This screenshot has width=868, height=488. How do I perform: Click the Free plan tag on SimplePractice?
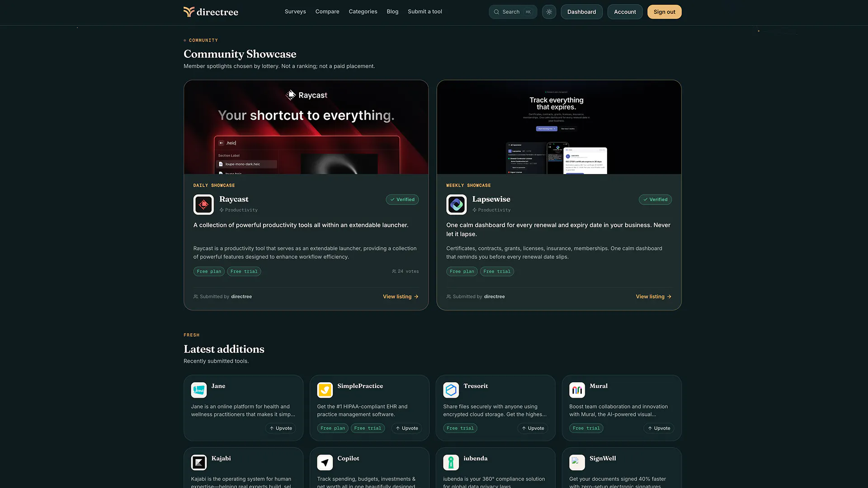(333, 428)
